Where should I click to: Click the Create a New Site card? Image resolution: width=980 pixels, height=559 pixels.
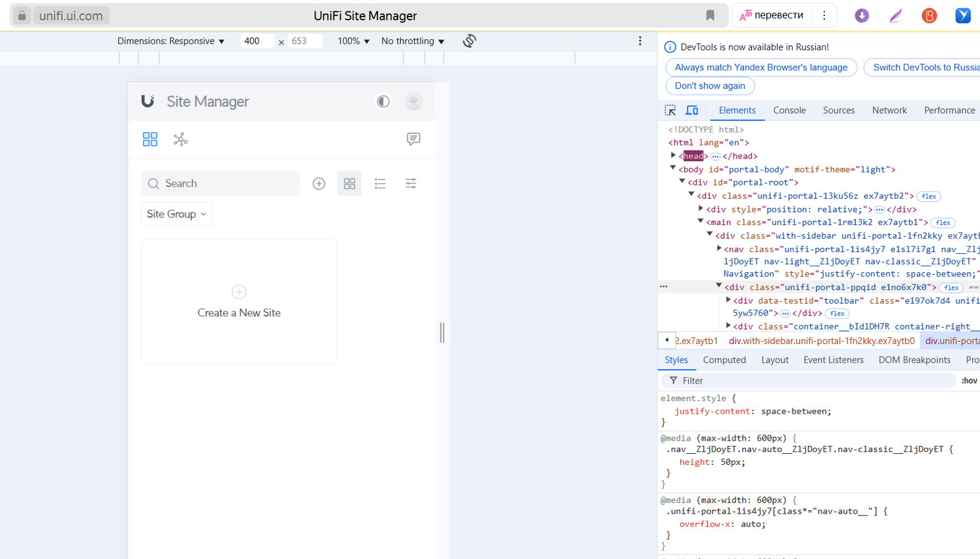239,302
